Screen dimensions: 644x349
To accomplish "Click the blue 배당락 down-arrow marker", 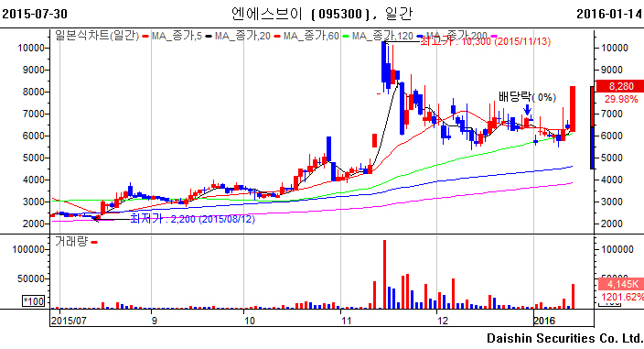I will pyautogui.click(x=527, y=109).
